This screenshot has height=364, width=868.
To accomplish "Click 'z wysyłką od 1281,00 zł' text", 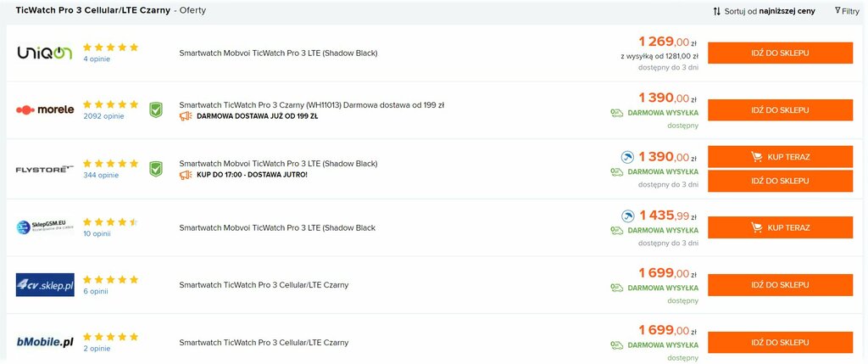I will coord(659,56).
